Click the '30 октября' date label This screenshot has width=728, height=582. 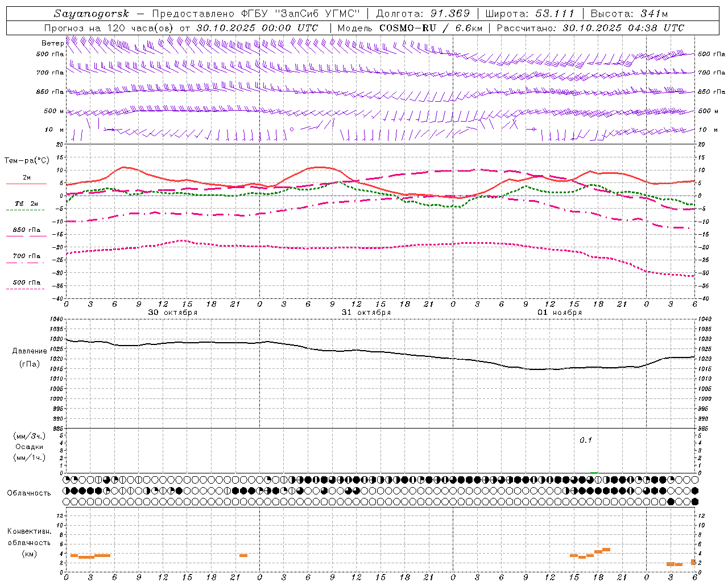point(173,313)
